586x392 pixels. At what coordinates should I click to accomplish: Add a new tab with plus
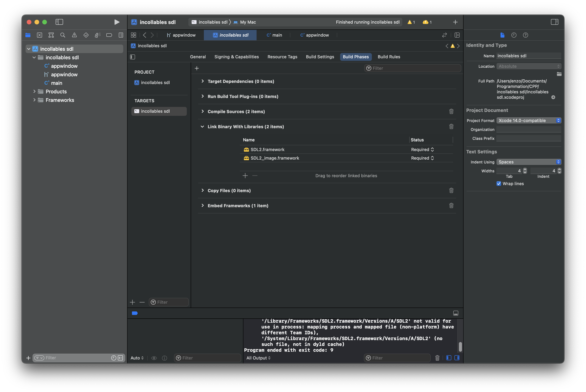[x=455, y=22]
